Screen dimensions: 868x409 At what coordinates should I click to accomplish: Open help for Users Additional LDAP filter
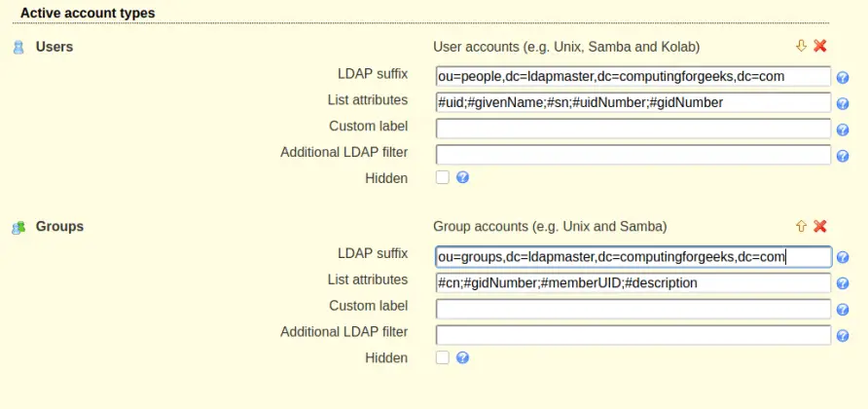tap(843, 156)
